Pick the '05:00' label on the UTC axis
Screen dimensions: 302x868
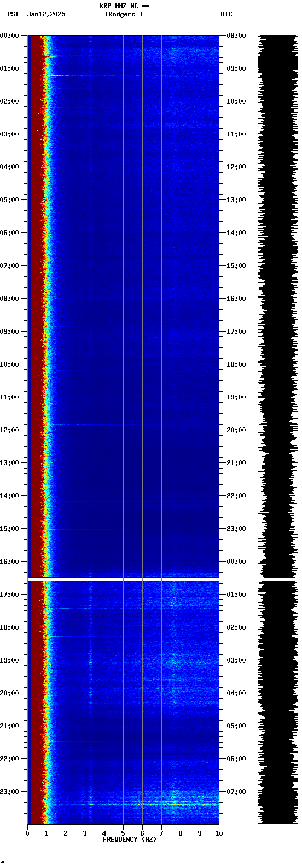point(236,726)
